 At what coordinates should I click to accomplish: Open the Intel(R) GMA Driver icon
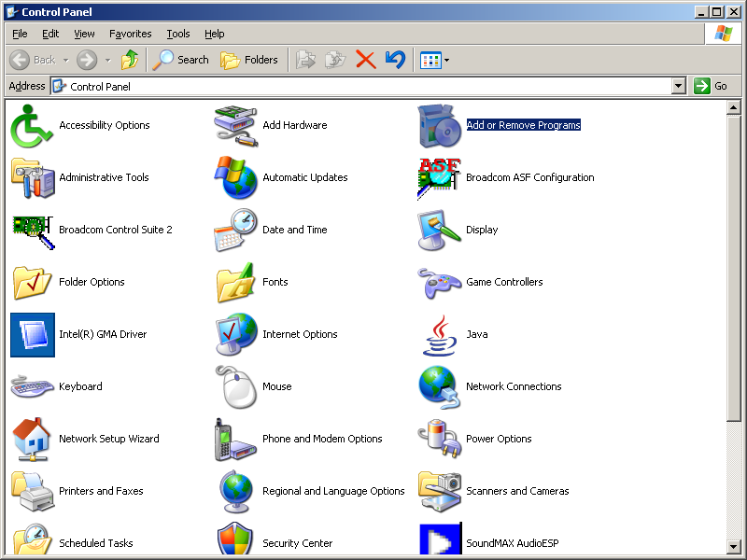pyautogui.click(x=33, y=335)
